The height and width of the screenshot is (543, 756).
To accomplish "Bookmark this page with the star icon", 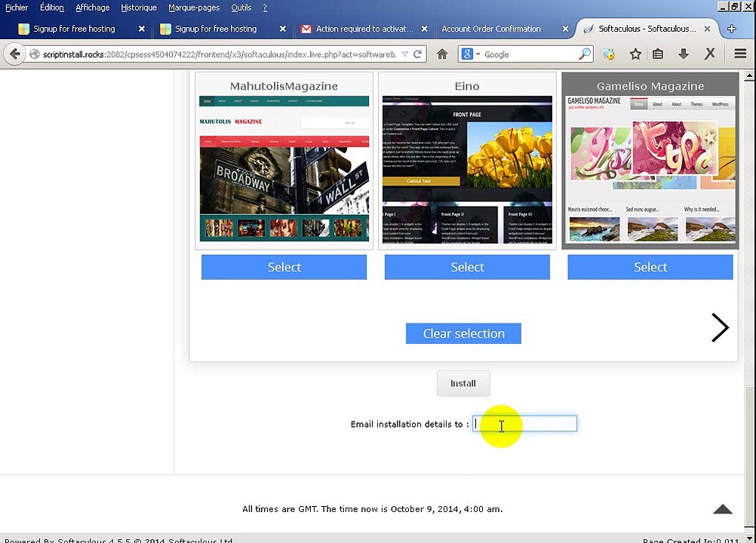I will click(635, 54).
